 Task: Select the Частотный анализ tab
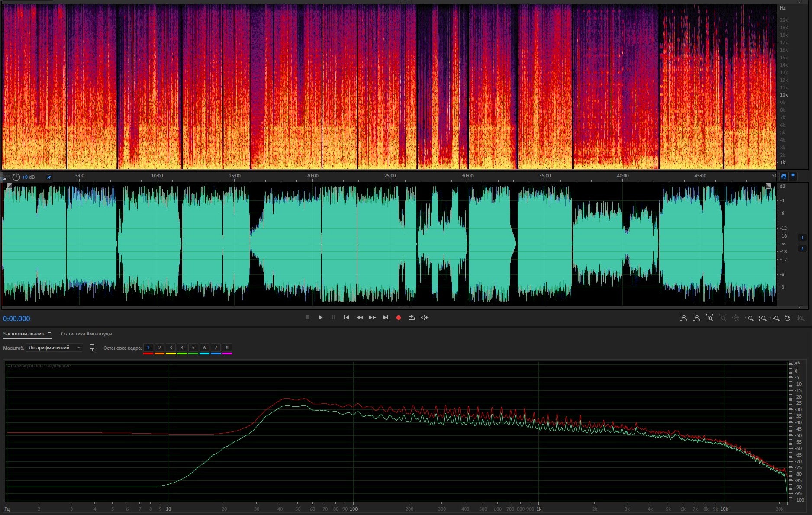click(23, 334)
